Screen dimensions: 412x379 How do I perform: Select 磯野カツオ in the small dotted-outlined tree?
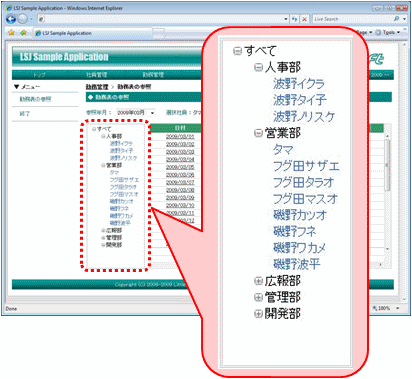121,201
